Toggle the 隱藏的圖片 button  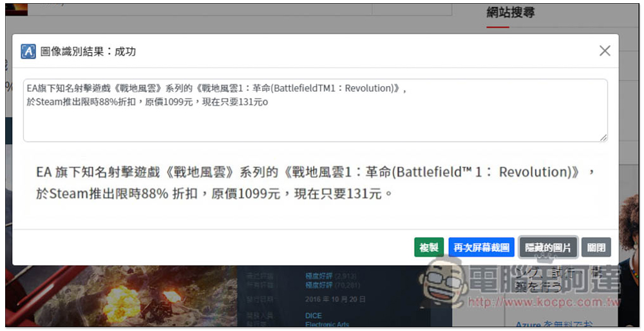coord(548,247)
